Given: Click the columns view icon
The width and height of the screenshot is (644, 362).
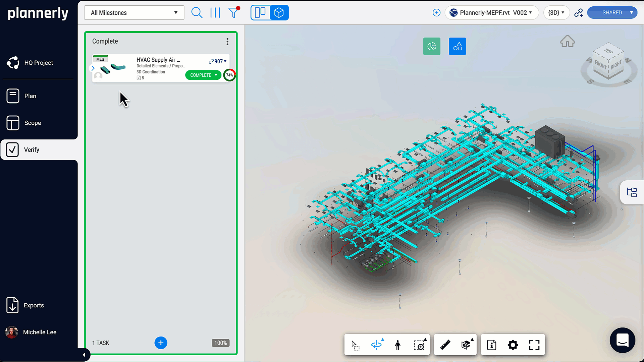Looking at the screenshot, I should pyautogui.click(x=215, y=13).
